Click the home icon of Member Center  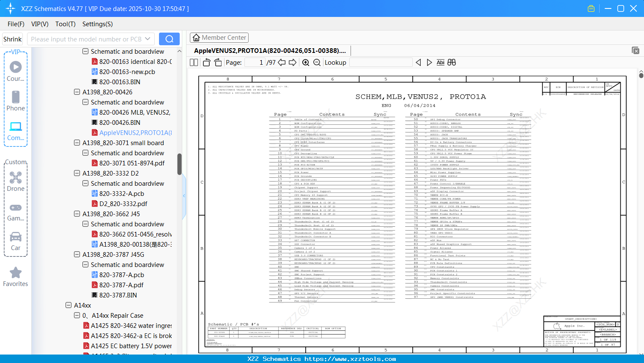point(196,38)
